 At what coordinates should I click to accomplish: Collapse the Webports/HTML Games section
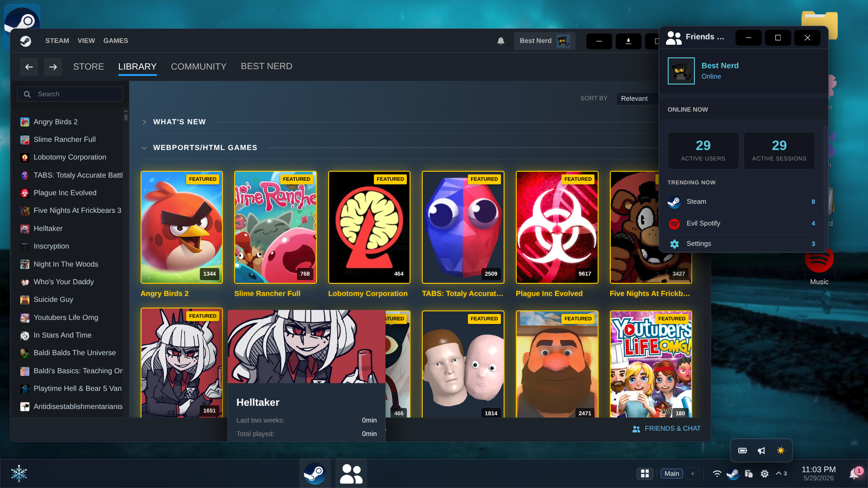[144, 148]
